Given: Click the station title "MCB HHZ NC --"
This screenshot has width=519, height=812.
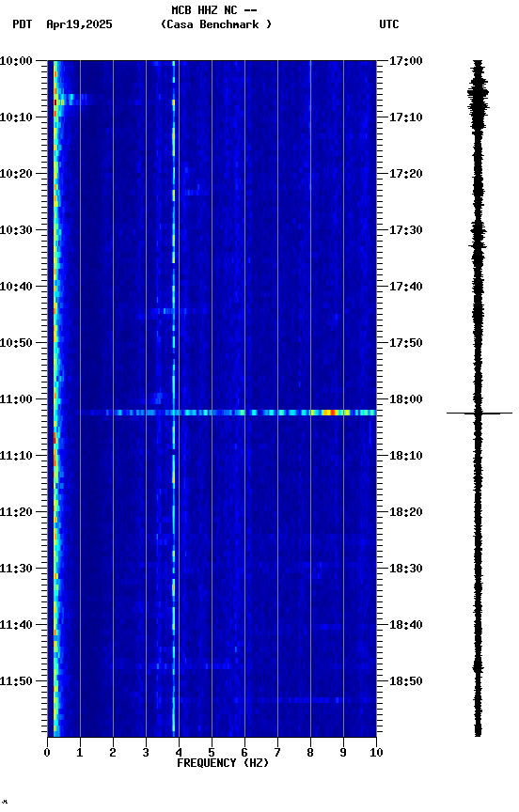Looking at the screenshot, I should (214, 10).
